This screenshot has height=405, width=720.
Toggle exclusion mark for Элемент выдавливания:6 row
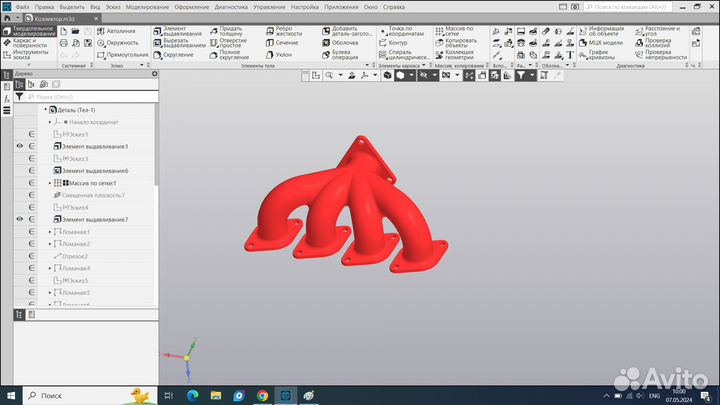click(32, 170)
